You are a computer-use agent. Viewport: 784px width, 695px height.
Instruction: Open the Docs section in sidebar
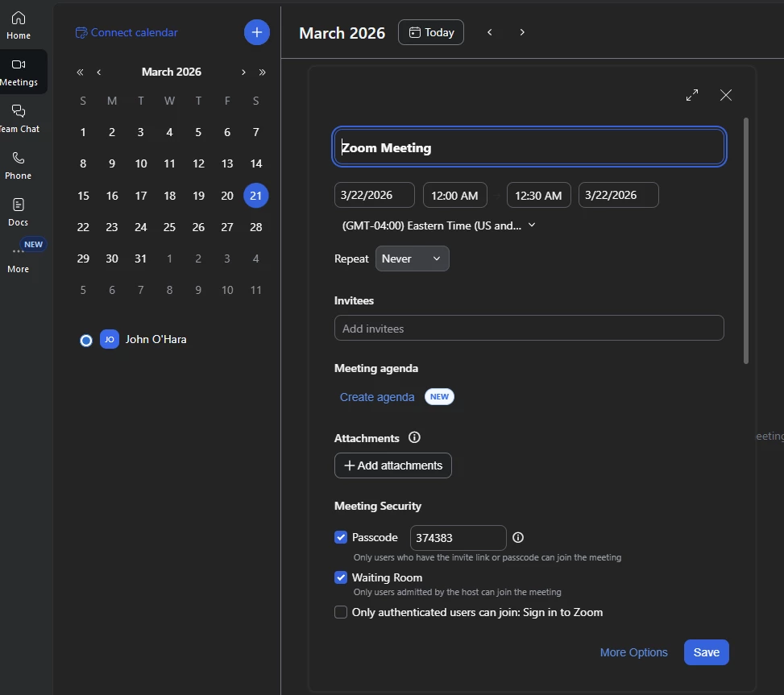pyautogui.click(x=19, y=213)
